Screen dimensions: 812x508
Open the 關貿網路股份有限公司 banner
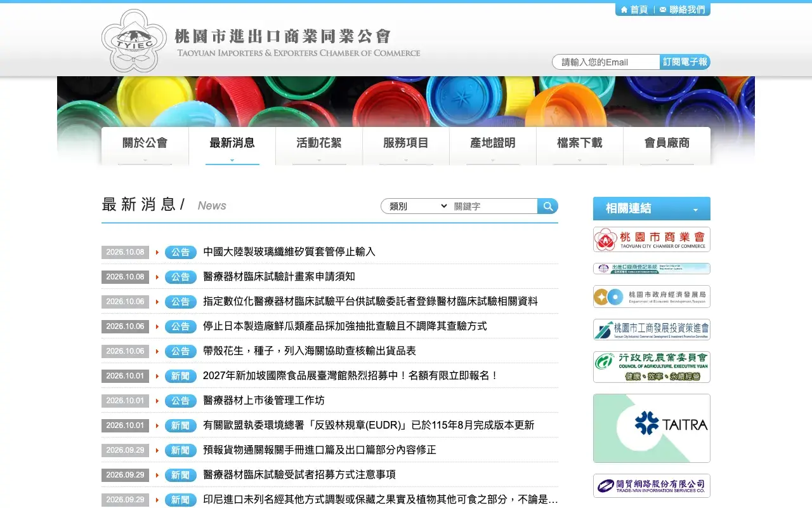[x=652, y=486]
